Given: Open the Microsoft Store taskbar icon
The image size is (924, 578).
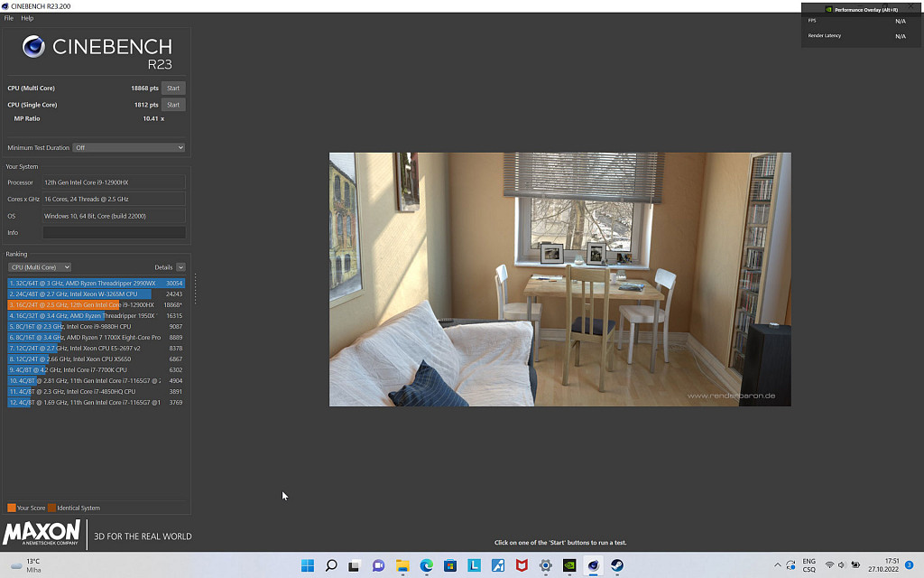Looking at the screenshot, I should pyautogui.click(x=450, y=565).
